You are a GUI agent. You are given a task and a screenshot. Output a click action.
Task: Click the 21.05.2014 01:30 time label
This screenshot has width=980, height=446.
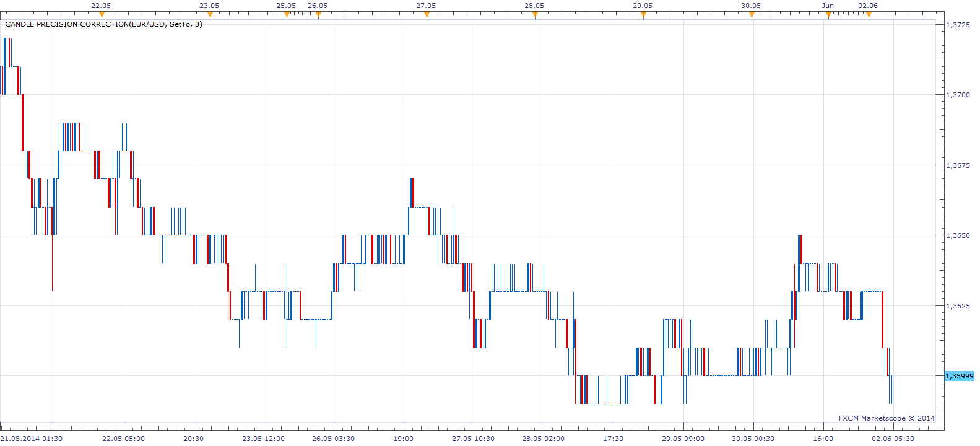pyautogui.click(x=32, y=439)
